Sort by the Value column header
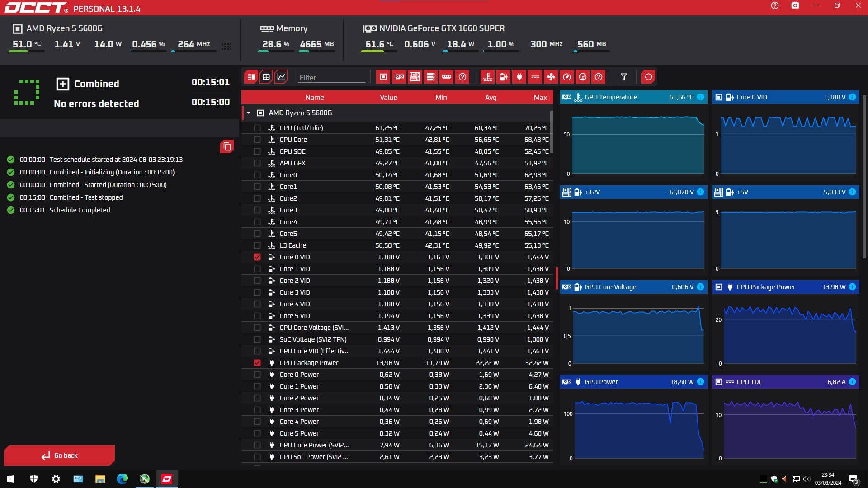This screenshot has height=488, width=868. click(x=388, y=98)
